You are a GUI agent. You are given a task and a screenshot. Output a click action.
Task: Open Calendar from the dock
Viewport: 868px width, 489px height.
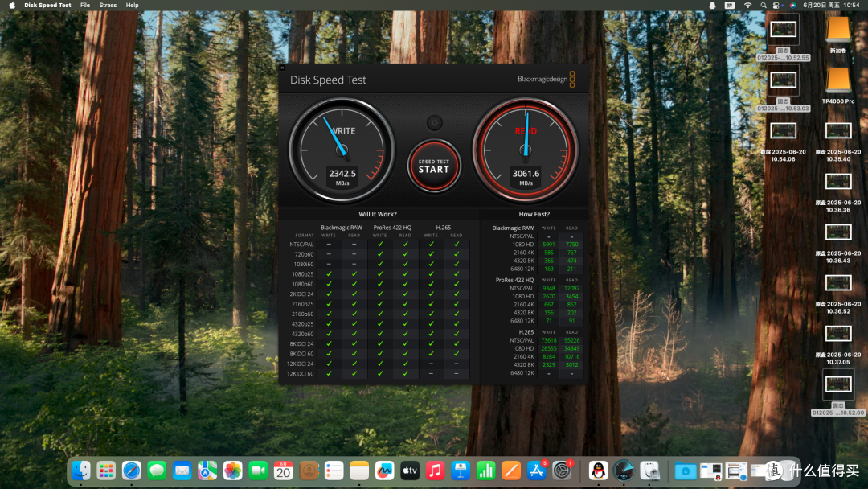click(x=284, y=471)
